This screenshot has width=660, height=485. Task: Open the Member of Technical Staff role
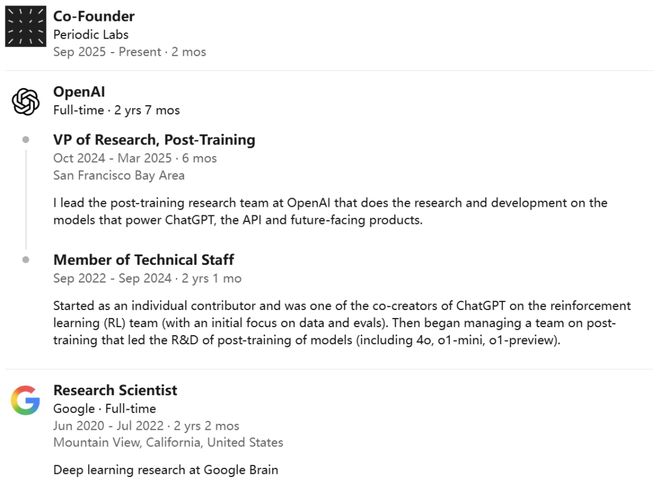tap(144, 260)
